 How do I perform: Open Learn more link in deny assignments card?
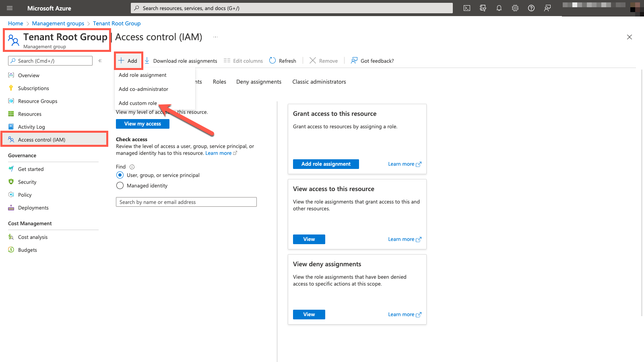405,315
